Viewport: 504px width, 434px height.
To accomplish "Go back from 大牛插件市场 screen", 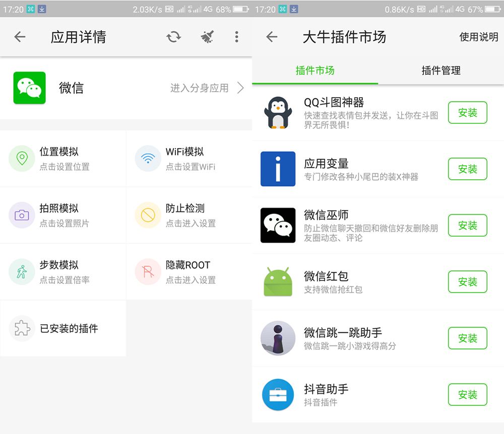I will click(x=272, y=37).
